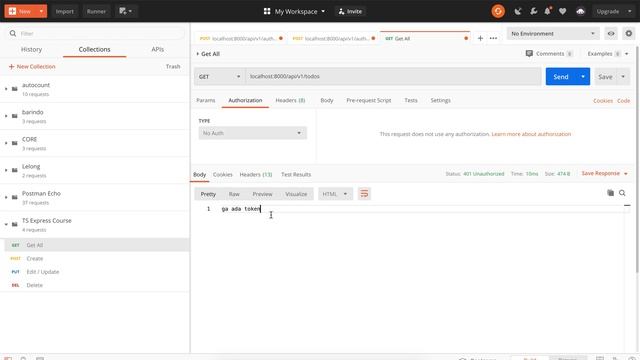Click the Runner button

(x=96, y=11)
